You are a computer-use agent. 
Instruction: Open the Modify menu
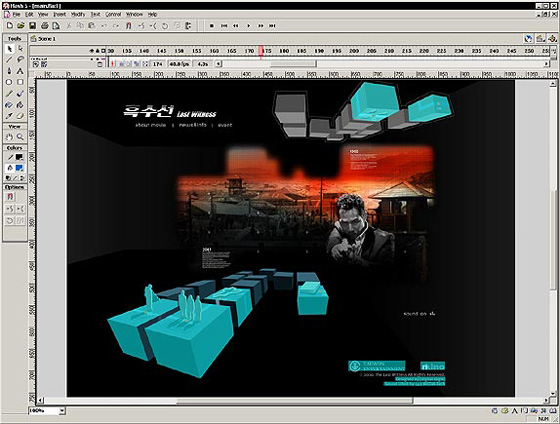[x=78, y=15]
